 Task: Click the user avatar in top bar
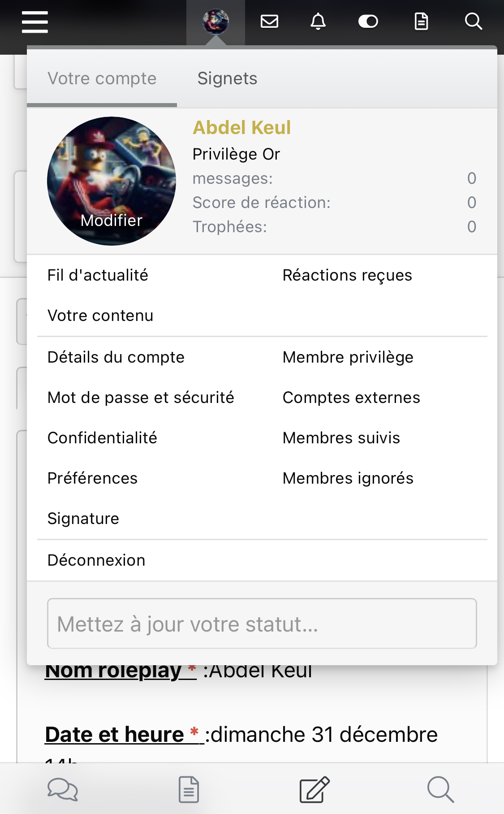click(x=215, y=22)
